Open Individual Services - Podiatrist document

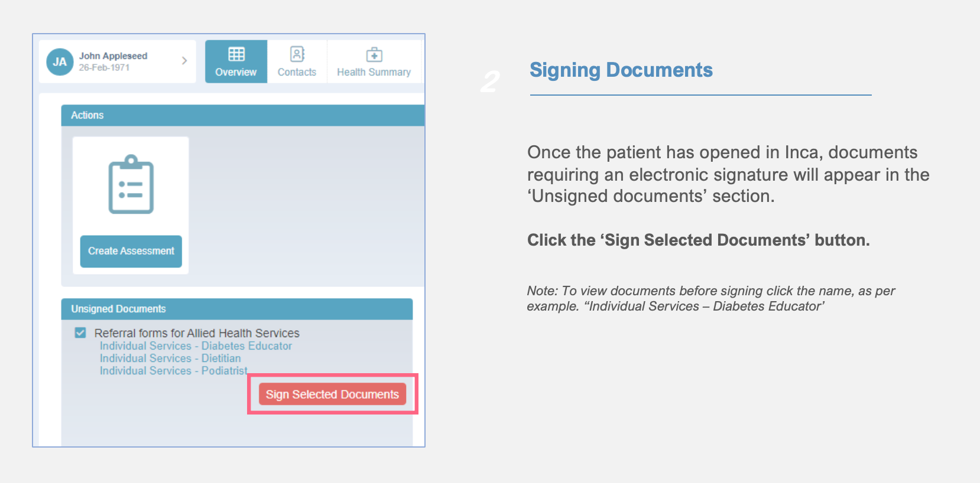(173, 371)
